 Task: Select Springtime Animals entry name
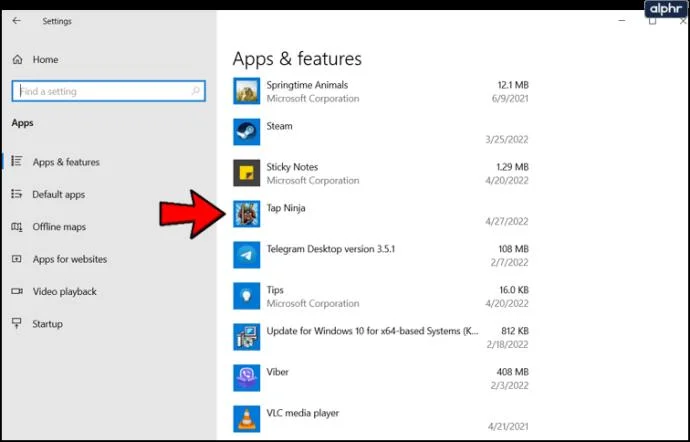tap(307, 85)
